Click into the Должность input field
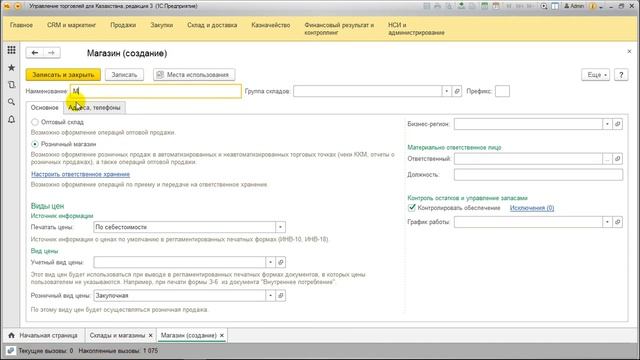The width and height of the screenshot is (640, 360). pos(538,174)
